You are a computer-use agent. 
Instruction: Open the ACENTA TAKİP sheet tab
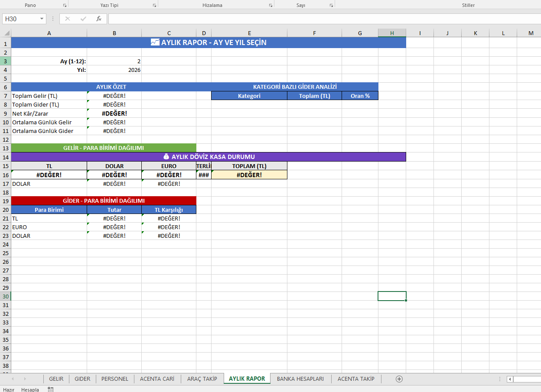point(356,379)
